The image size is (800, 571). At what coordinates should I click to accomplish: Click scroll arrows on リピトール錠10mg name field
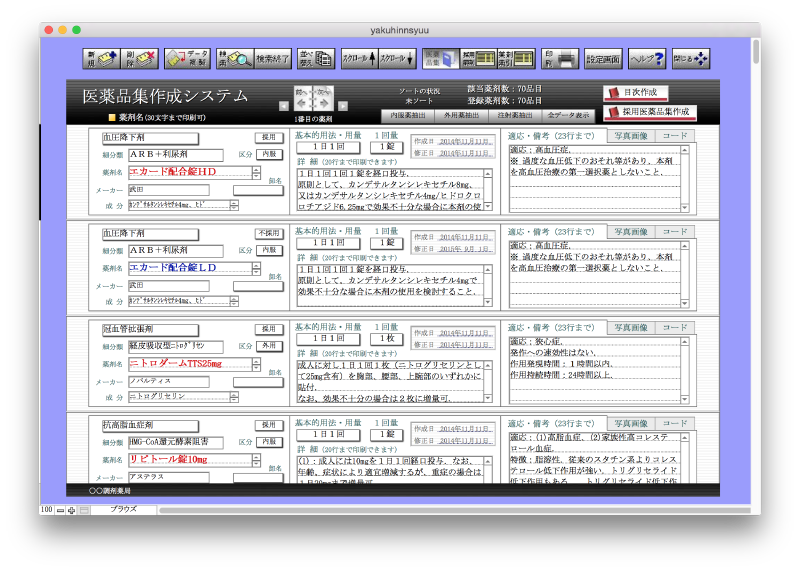click(x=256, y=460)
